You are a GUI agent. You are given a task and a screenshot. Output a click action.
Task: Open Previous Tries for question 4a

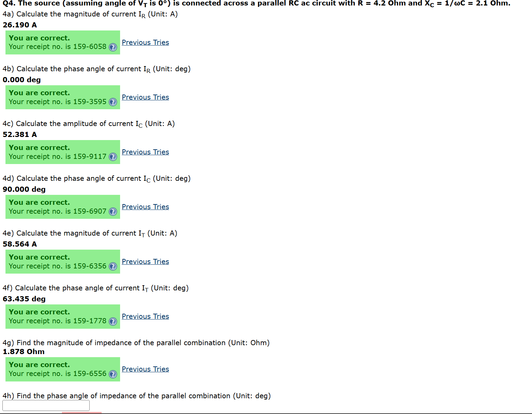145,42
